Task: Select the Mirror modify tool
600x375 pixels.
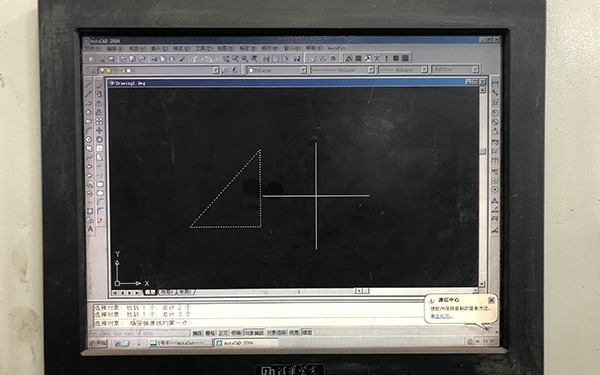Action: pos(99,103)
